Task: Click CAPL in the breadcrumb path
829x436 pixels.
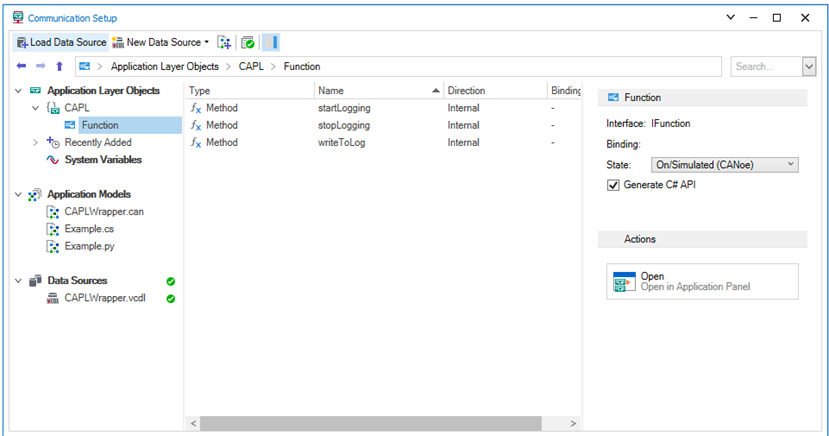Action: coord(250,67)
